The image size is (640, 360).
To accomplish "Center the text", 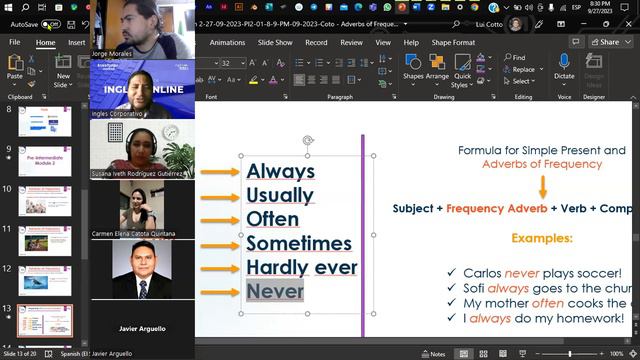I will click(311, 80).
